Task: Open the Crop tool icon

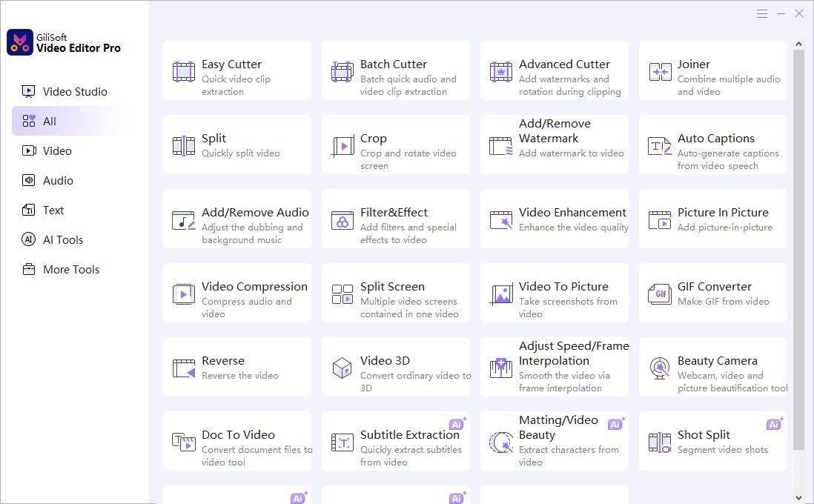Action: [x=342, y=146]
